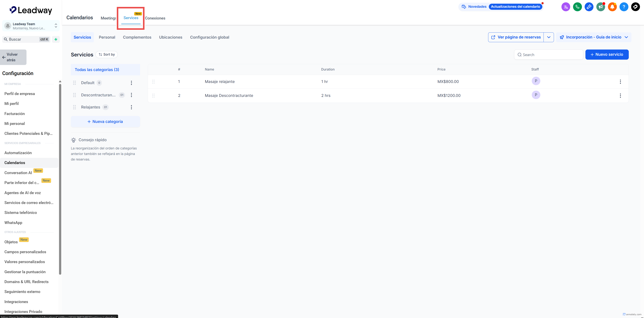644x318 pixels.
Task: Click the Nuevo servicio button
Action: 607,55
